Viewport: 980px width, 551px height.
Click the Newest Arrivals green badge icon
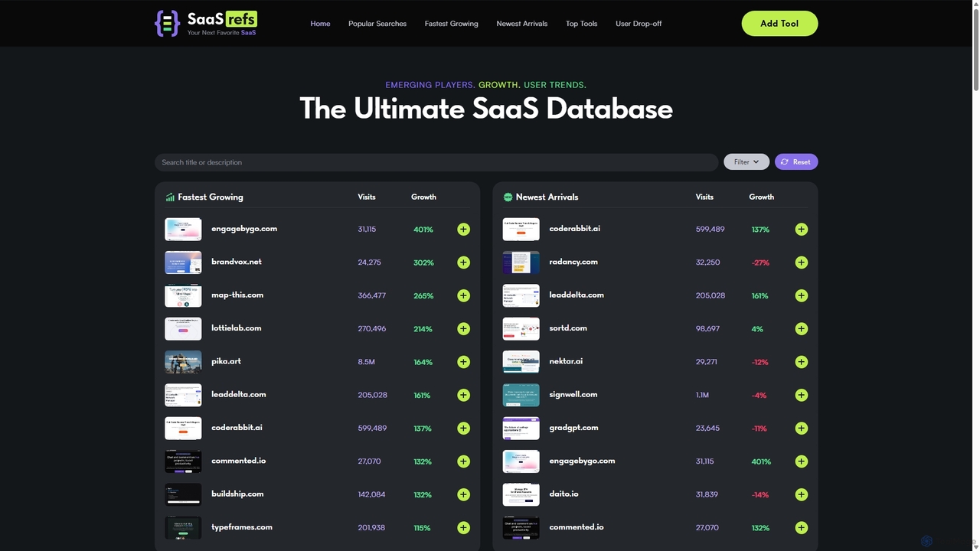(508, 197)
